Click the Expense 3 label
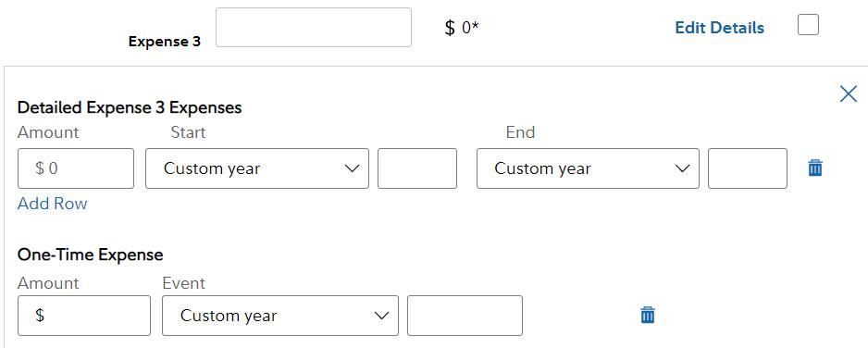 [165, 42]
